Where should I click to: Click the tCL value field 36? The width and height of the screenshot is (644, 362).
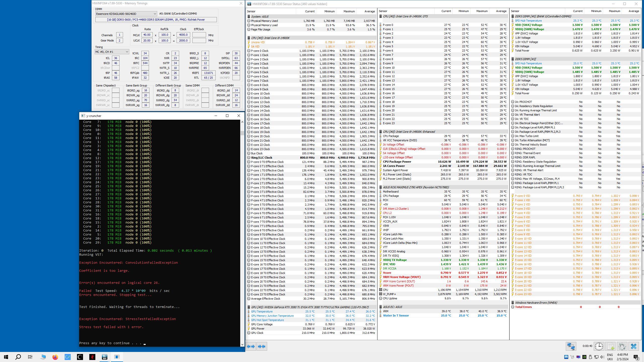(115, 58)
